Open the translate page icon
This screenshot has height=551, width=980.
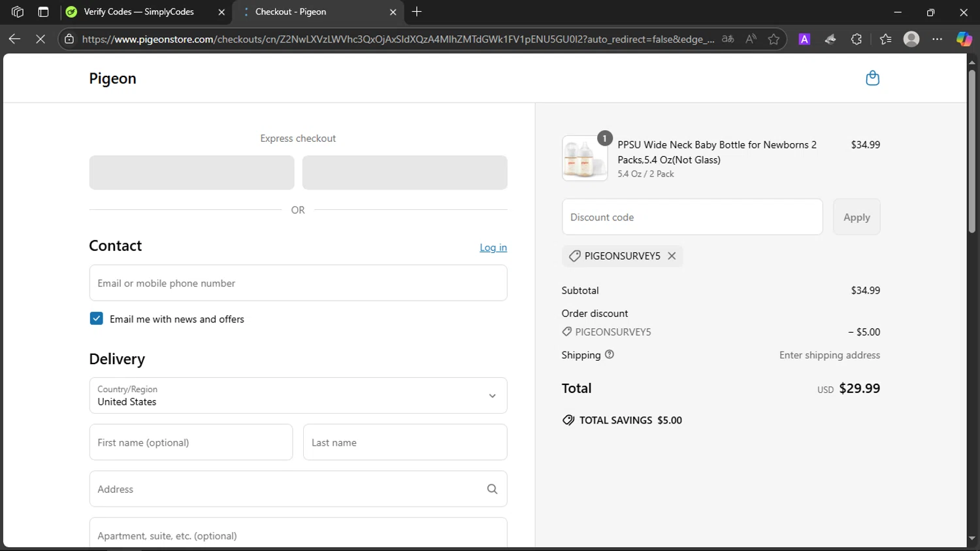(x=728, y=39)
